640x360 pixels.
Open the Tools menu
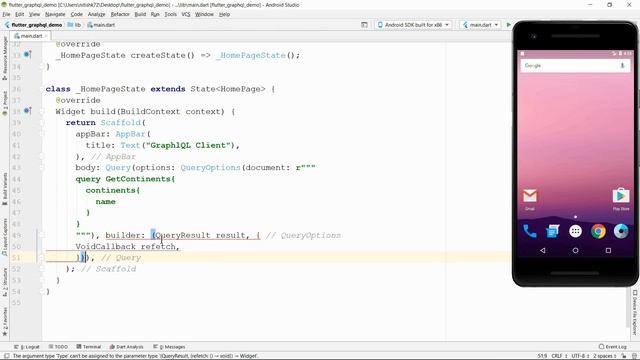tap(171, 14)
